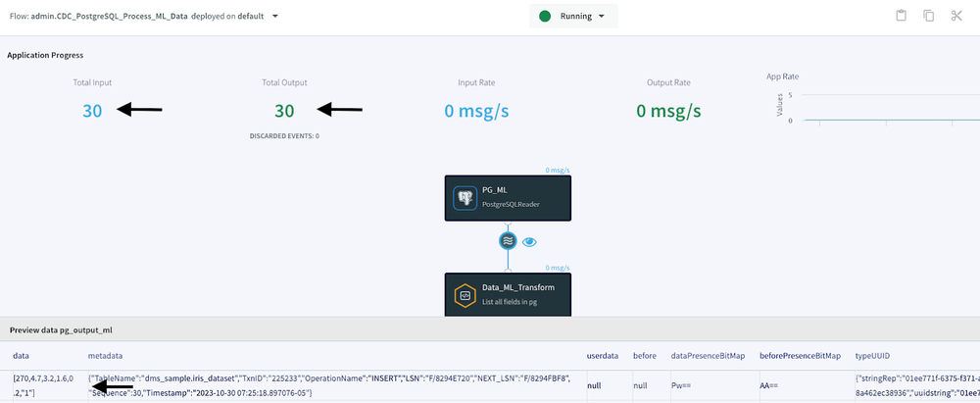Click the flow name admin.CDC_PostgreSQL_Process_ML_Data
980x403 pixels.
pos(110,17)
